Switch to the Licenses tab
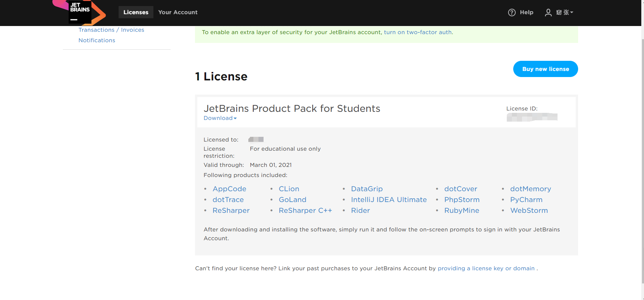The width and height of the screenshot is (644, 300). point(136,12)
